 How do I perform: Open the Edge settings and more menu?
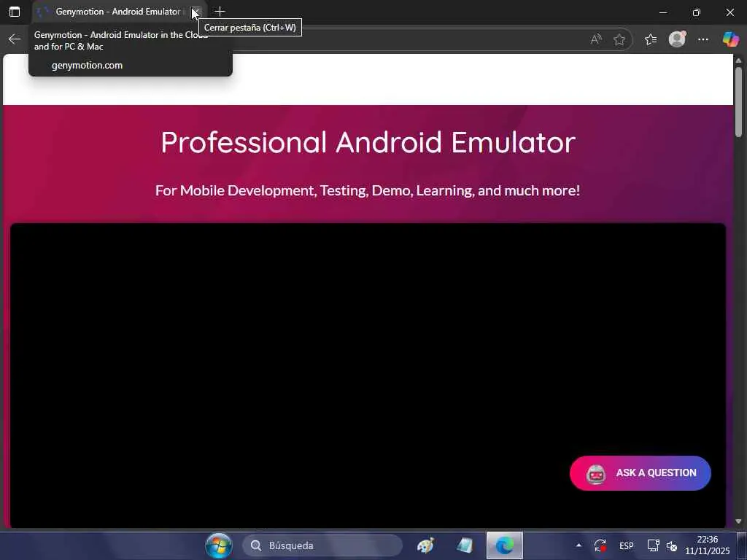click(x=703, y=39)
